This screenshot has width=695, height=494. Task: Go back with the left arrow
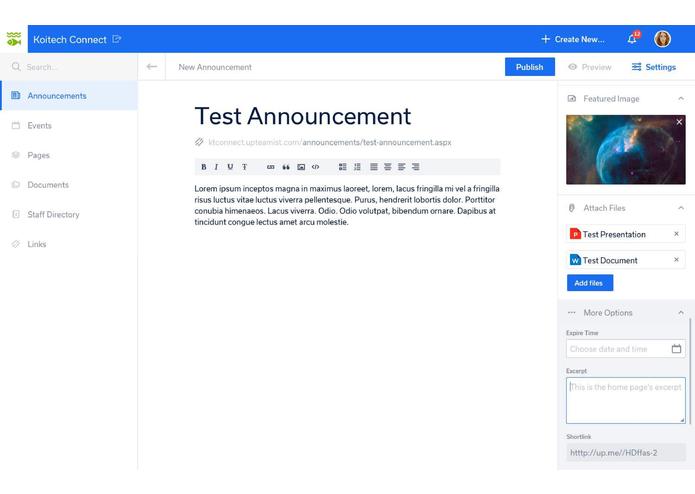pyautogui.click(x=152, y=67)
